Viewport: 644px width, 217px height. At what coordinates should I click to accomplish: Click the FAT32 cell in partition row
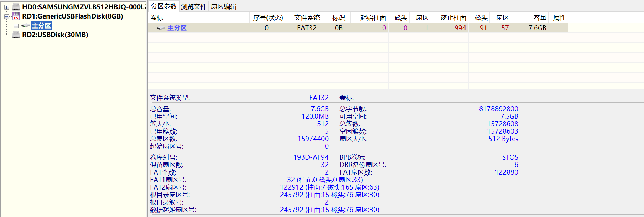click(x=307, y=28)
